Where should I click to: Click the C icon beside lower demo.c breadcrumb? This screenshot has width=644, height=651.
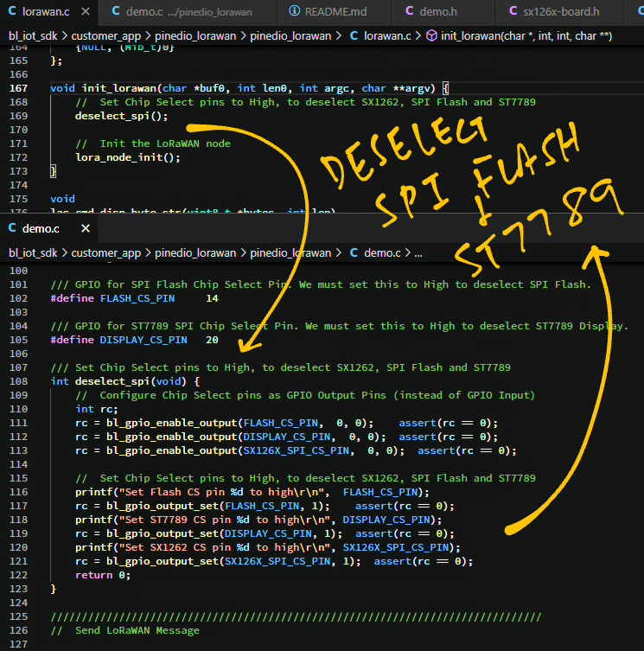pyautogui.click(x=354, y=253)
